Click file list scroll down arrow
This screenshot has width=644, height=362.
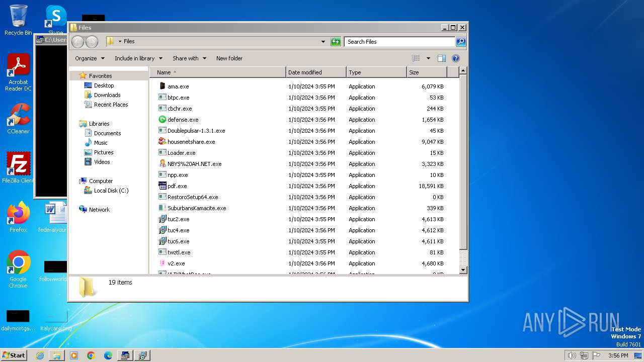463,270
